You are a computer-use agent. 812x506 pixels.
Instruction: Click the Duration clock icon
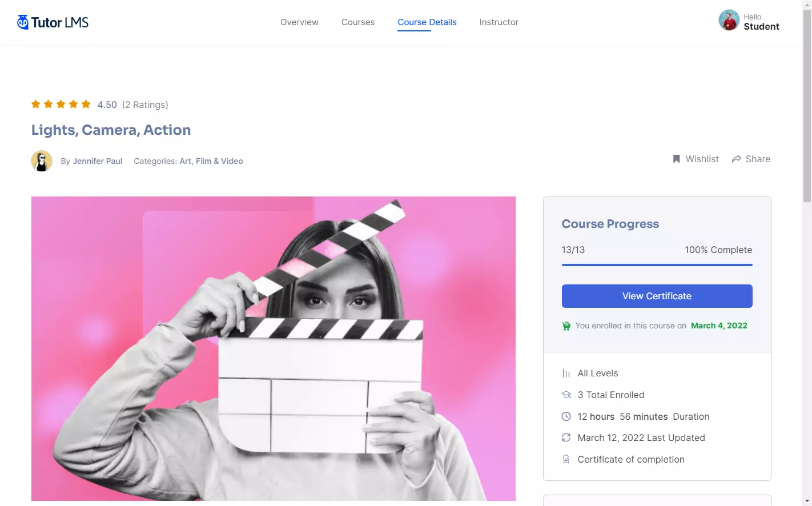pyautogui.click(x=566, y=416)
